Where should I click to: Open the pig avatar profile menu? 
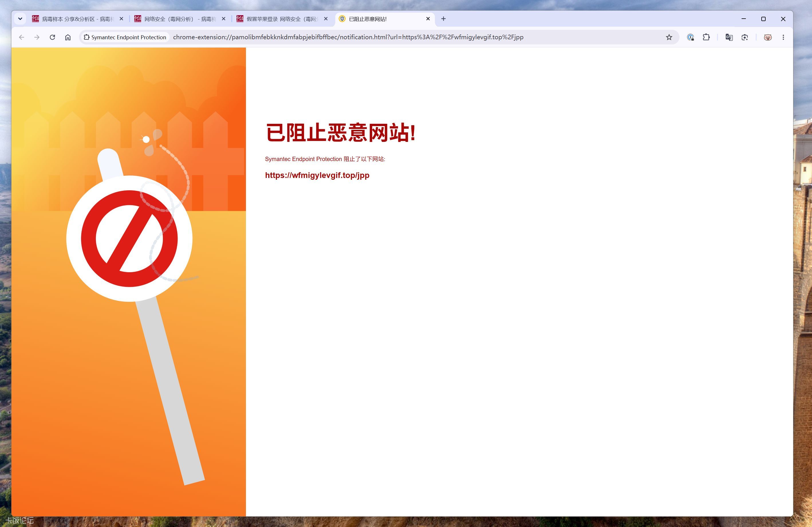point(768,37)
